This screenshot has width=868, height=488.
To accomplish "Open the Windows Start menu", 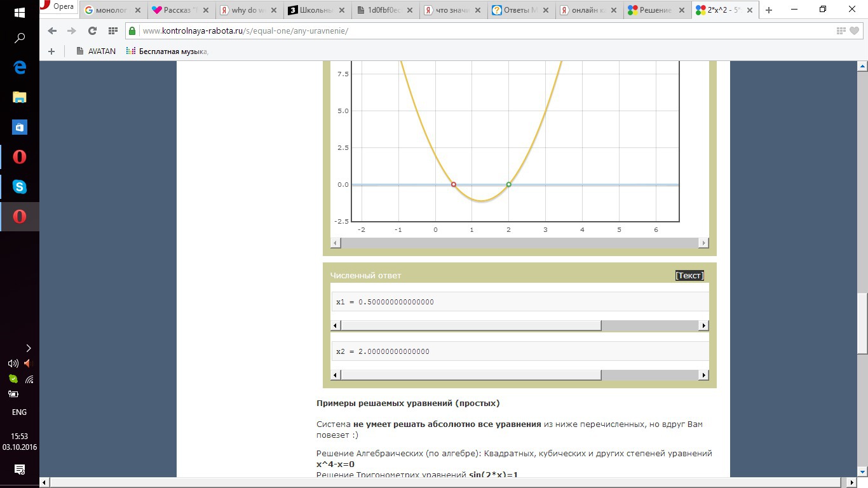I will coord(20,12).
